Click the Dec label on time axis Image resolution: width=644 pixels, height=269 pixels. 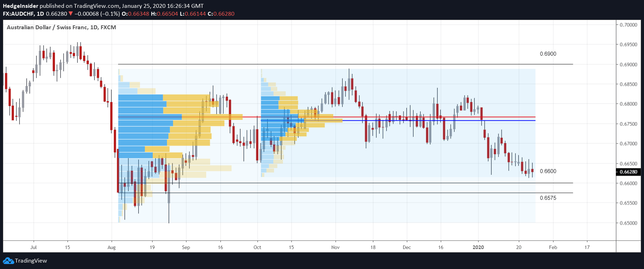(407, 247)
